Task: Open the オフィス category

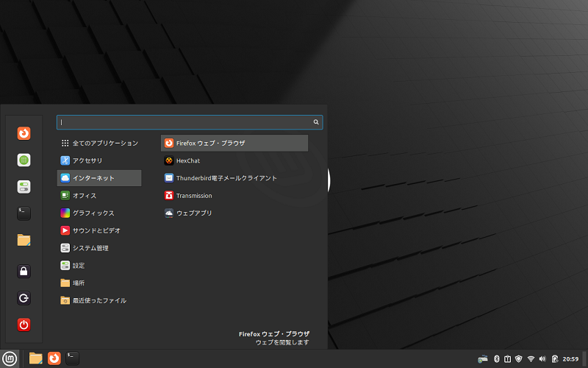Action: (99, 196)
